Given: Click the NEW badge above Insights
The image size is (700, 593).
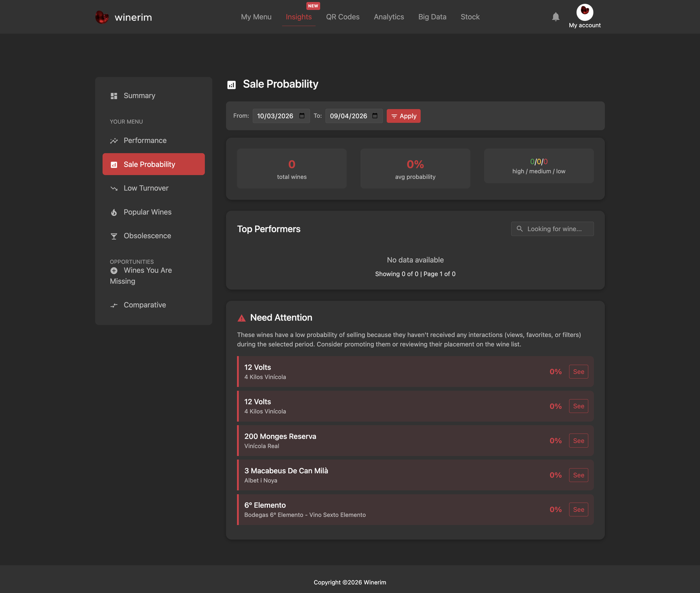Looking at the screenshot, I should tap(313, 6).
